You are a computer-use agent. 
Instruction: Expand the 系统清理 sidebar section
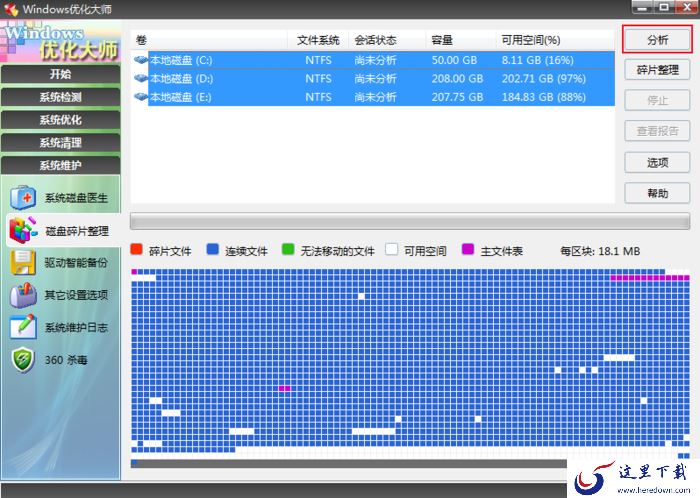click(x=61, y=143)
